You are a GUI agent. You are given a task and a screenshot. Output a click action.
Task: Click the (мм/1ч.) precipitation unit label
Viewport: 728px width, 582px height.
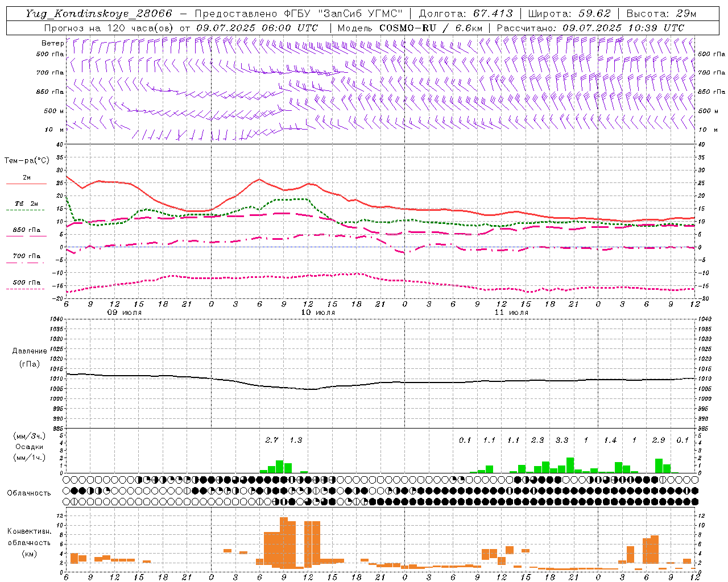(29, 458)
